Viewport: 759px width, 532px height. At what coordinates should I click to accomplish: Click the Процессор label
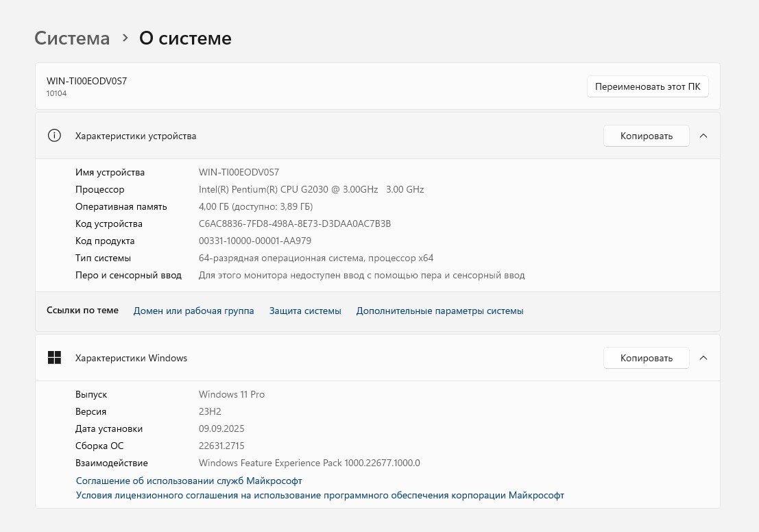click(99, 189)
